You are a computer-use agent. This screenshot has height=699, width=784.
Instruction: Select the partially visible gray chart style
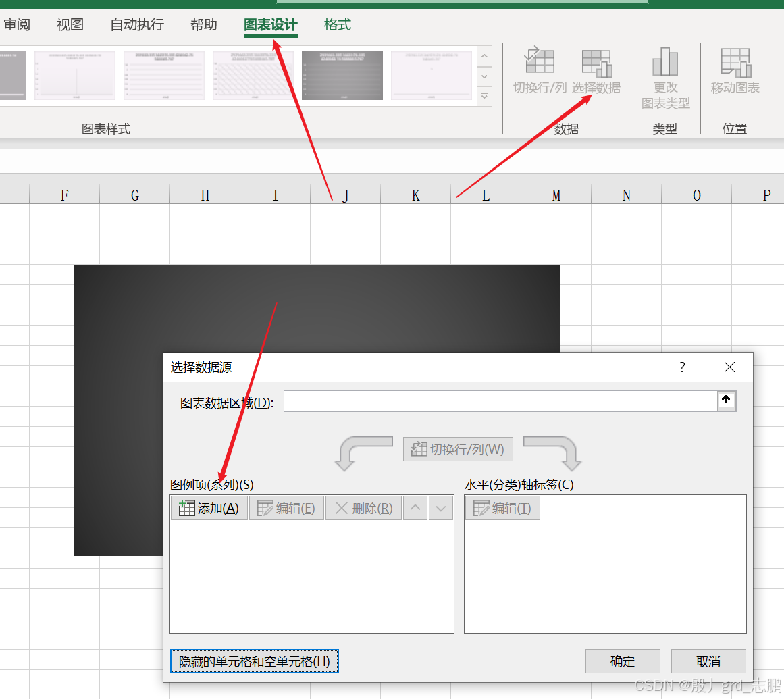[13, 76]
